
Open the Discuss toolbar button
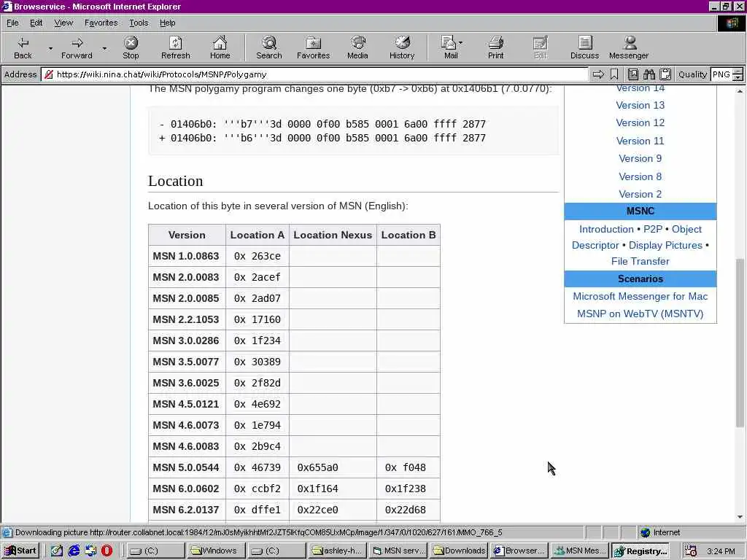(x=584, y=47)
